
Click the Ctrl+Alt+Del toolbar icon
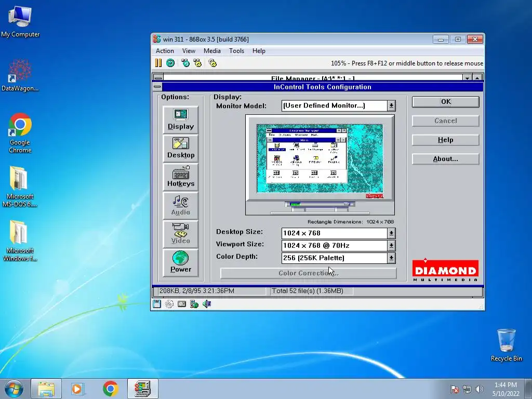pyautogui.click(x=185, y=63)
